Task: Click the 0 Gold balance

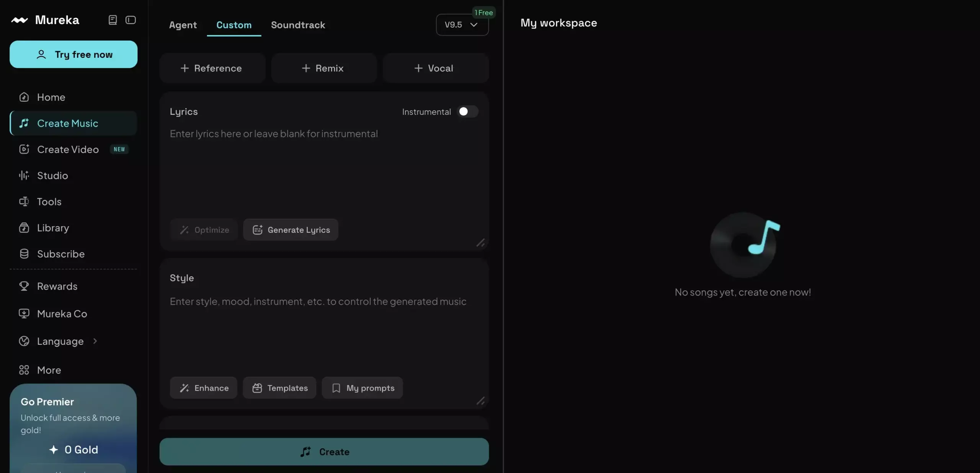Action: point(73,450)
